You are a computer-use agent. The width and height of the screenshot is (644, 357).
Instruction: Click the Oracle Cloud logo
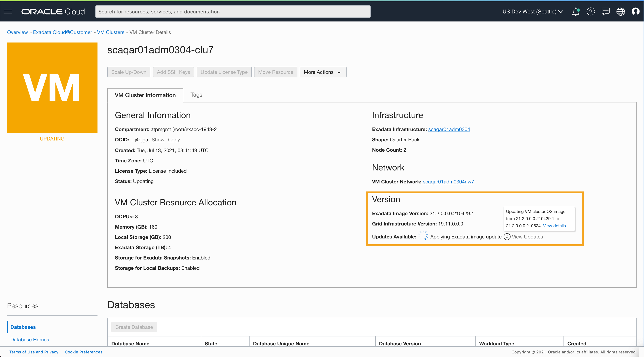(x=53, y=11)
